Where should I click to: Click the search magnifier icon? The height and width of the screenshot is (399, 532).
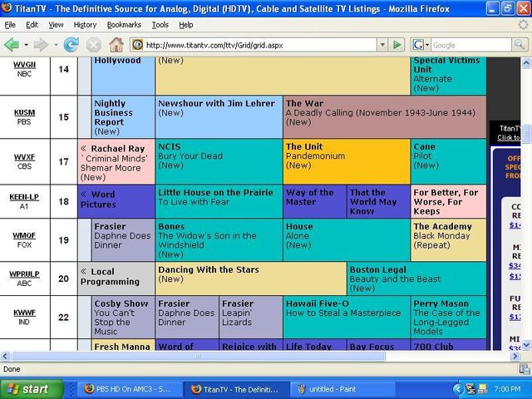(520, 44)
